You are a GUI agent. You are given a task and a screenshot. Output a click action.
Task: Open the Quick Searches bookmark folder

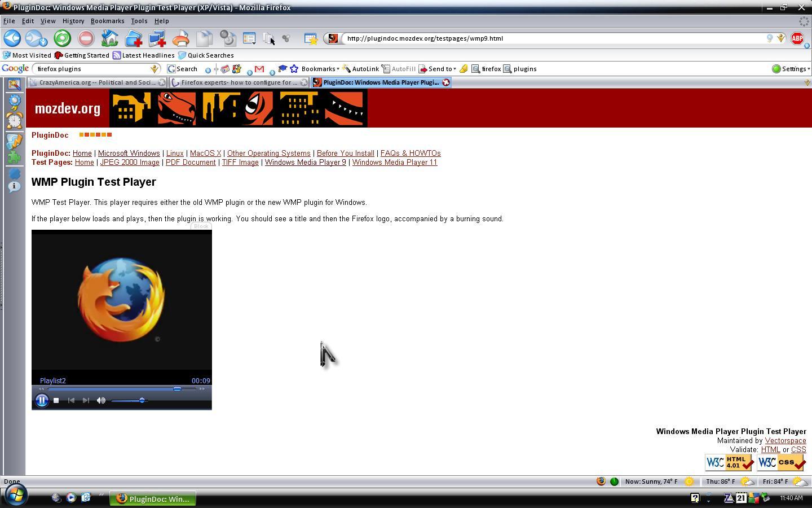[x=206, y=55]
